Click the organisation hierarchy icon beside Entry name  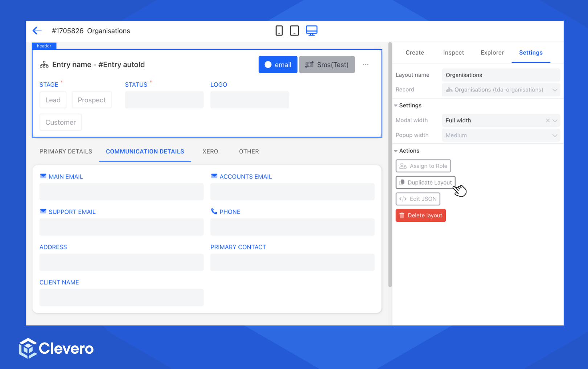pos(44,65)
